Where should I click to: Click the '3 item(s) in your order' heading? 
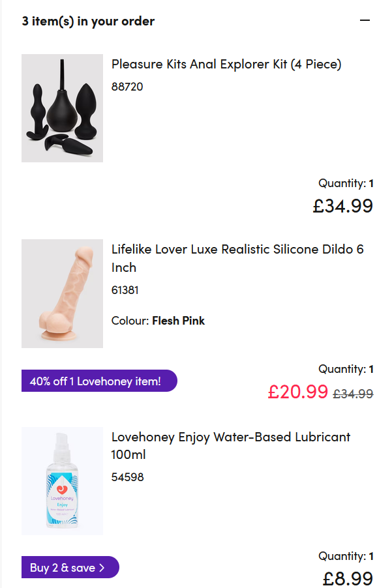(88, 22)
